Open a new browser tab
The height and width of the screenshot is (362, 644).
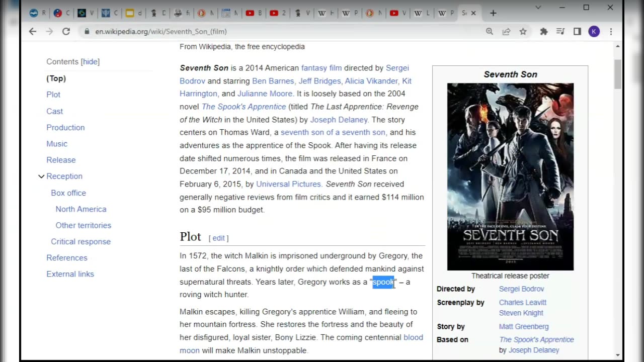point(493,13)
